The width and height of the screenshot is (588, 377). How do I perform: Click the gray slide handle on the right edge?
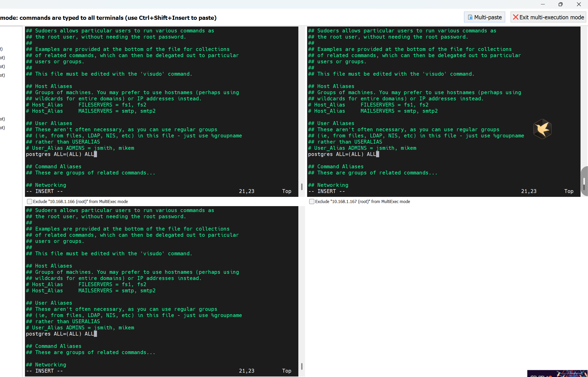click(x=584, y=181)
